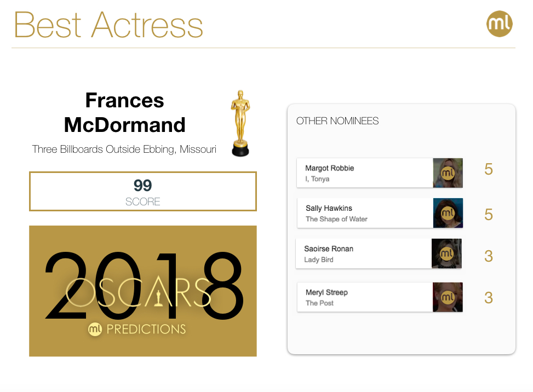The width and height of the screenshot is (533, 392).
Task: Click the Other Nominees panel header
Action: click(x=337, y=121)
